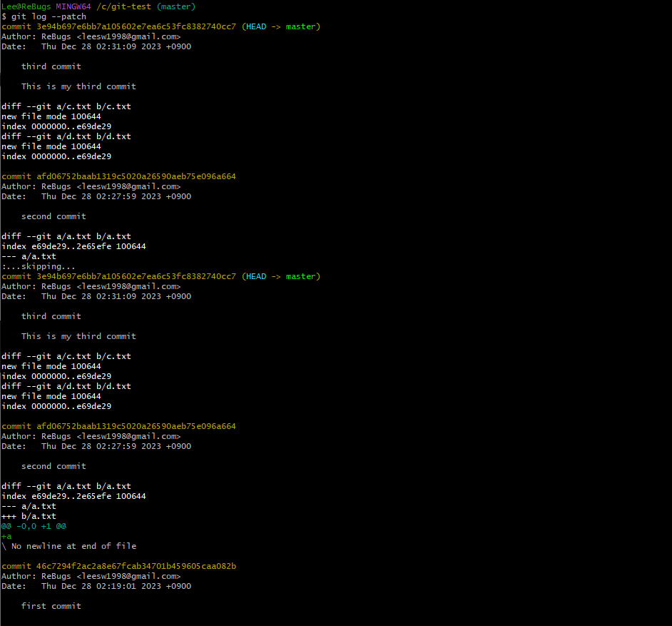Click 'second commit' message above the skipping line
Viewport: 672px width, 626px height.
54,216
